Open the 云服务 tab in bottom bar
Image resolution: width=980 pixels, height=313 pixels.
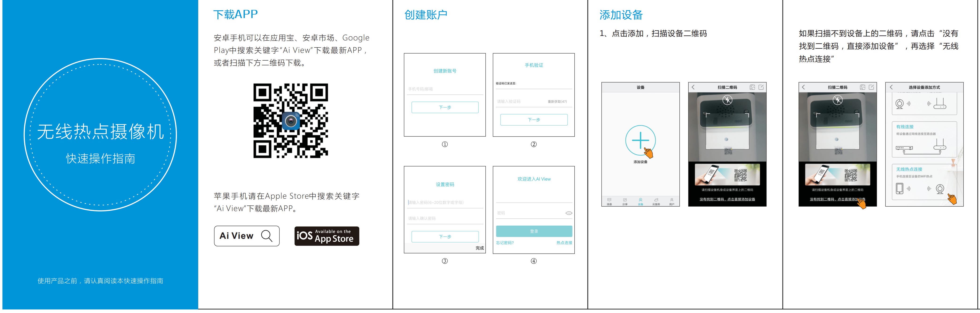656,201
